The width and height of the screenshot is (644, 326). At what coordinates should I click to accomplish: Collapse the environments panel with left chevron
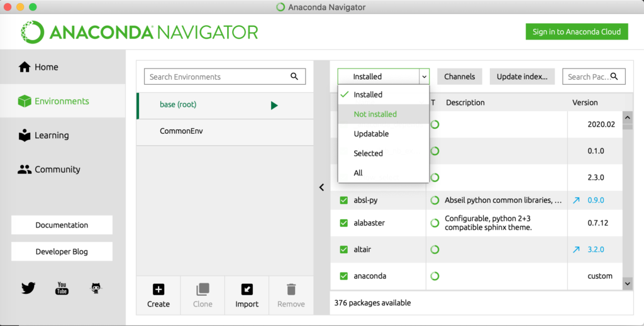(321, 187)
